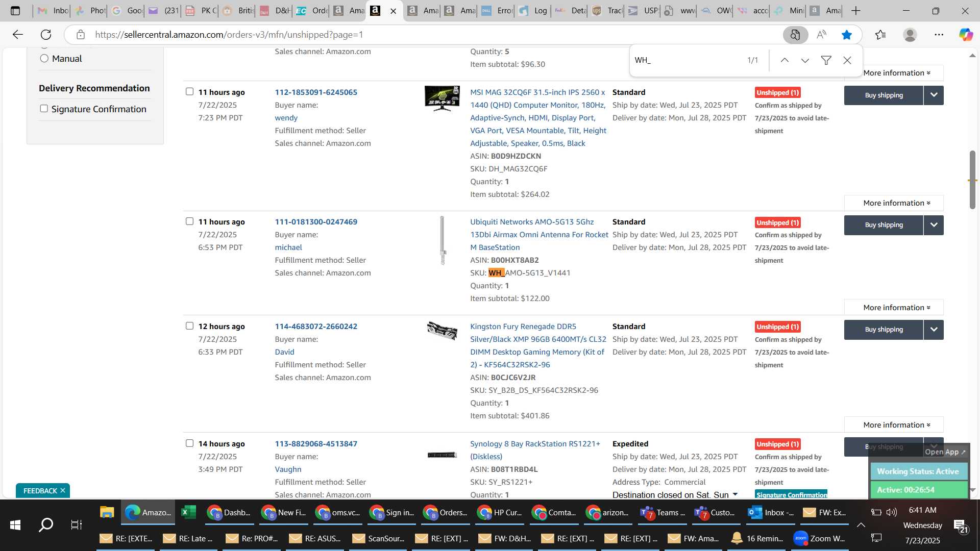Close the find bar
The height and width of the screenshot is (551, 980).
(x=847, y=60)
